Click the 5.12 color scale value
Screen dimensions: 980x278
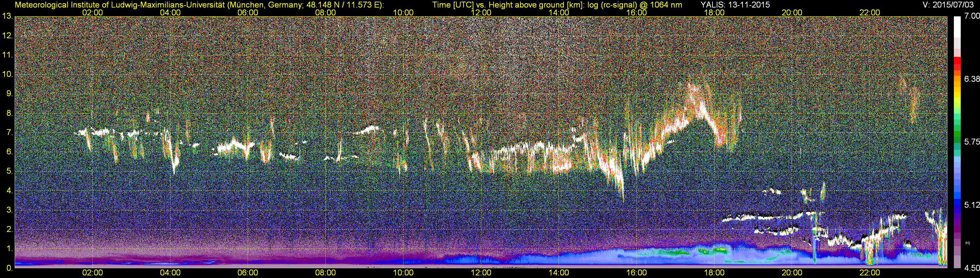click(x=972, y=205)
